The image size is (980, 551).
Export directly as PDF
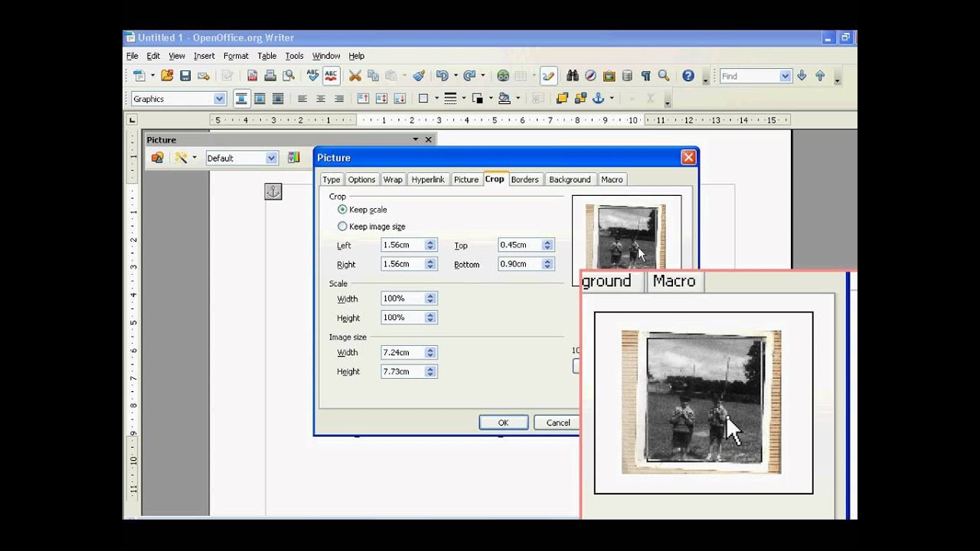pyautogui.click(x=252, y=76)
